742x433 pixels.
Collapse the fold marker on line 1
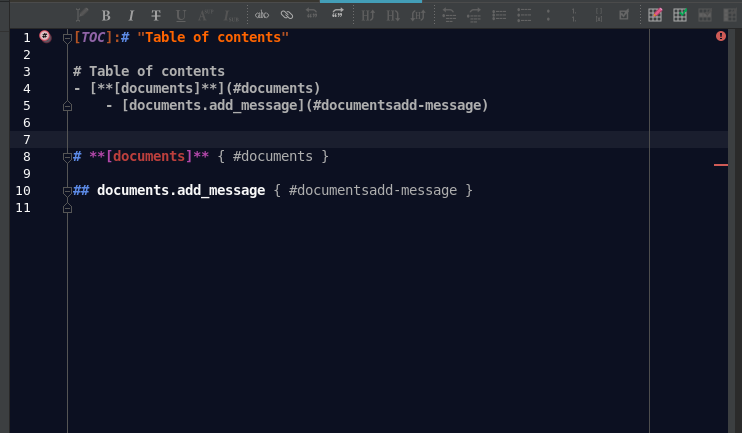67,38
